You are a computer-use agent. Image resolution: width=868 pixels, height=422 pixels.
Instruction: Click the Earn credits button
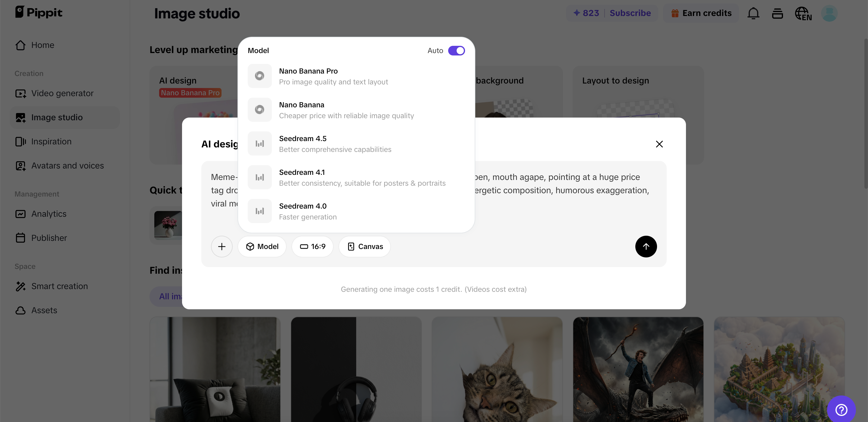701,13
